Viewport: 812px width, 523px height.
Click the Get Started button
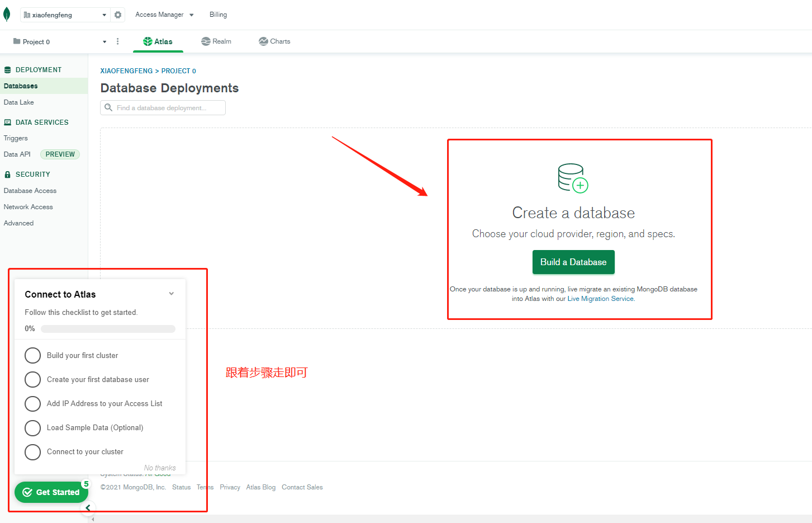pos(51,492)
